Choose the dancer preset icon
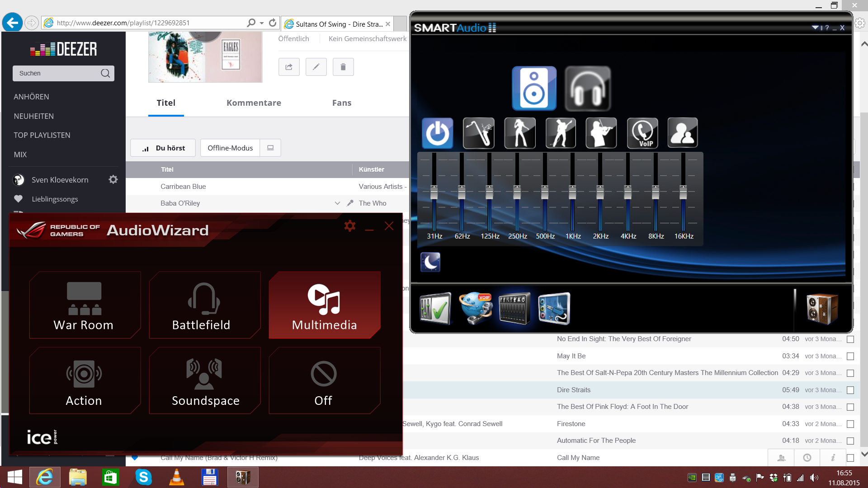 pyautogui.click(x=520, y=133)
